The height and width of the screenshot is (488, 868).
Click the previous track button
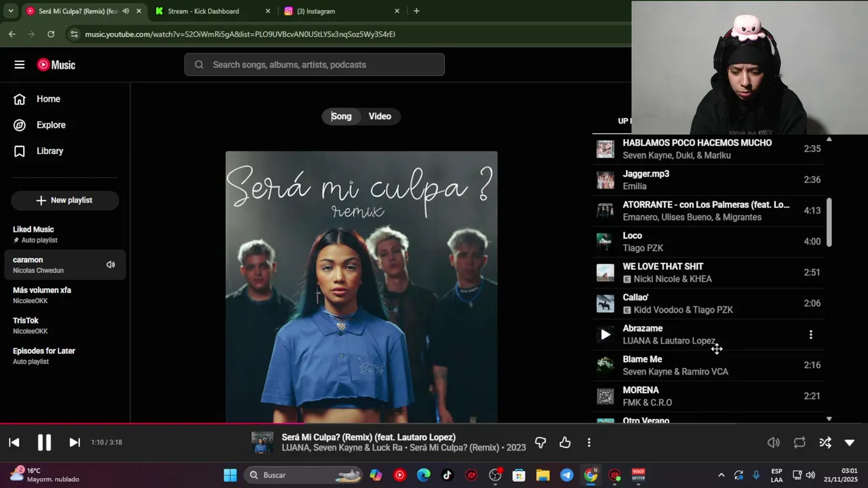click(14, 443)
